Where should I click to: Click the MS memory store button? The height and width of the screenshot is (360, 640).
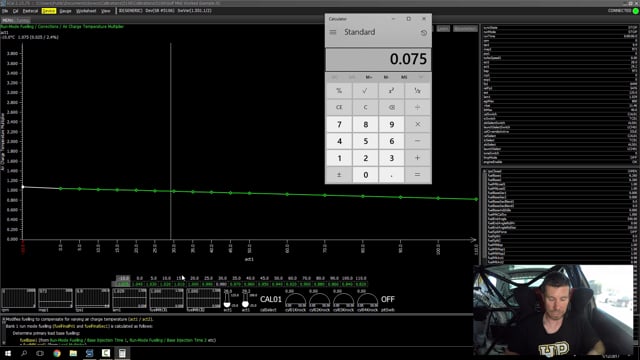[404, 77]
